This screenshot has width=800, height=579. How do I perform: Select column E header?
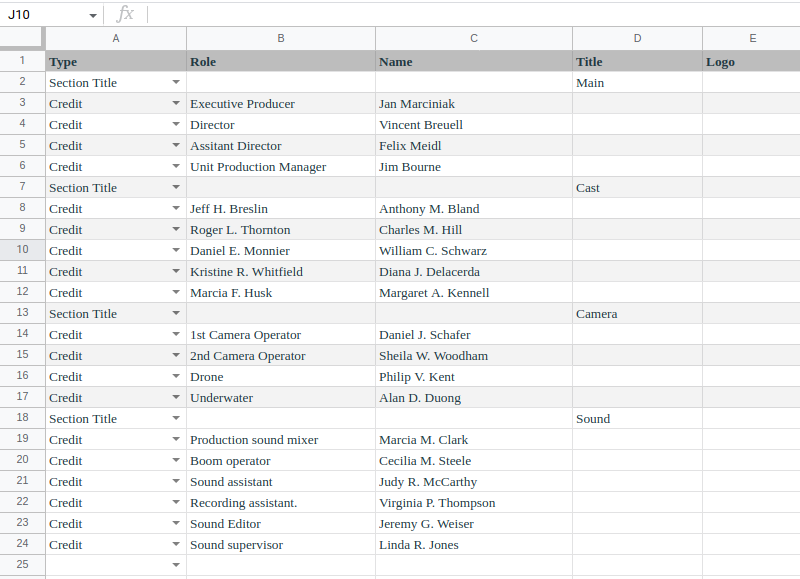(751, 38)
